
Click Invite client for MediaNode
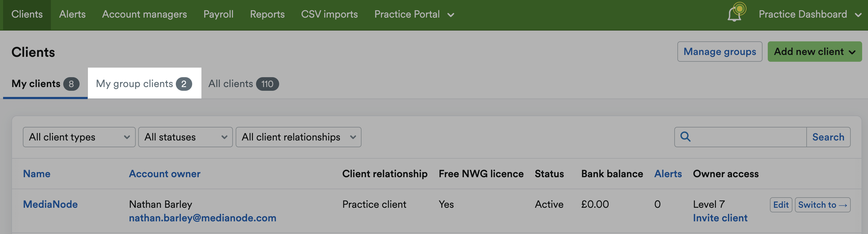720,218
